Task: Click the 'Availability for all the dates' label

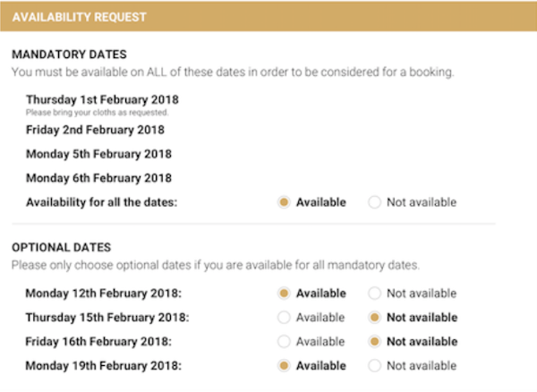Action: pos(102,202)
